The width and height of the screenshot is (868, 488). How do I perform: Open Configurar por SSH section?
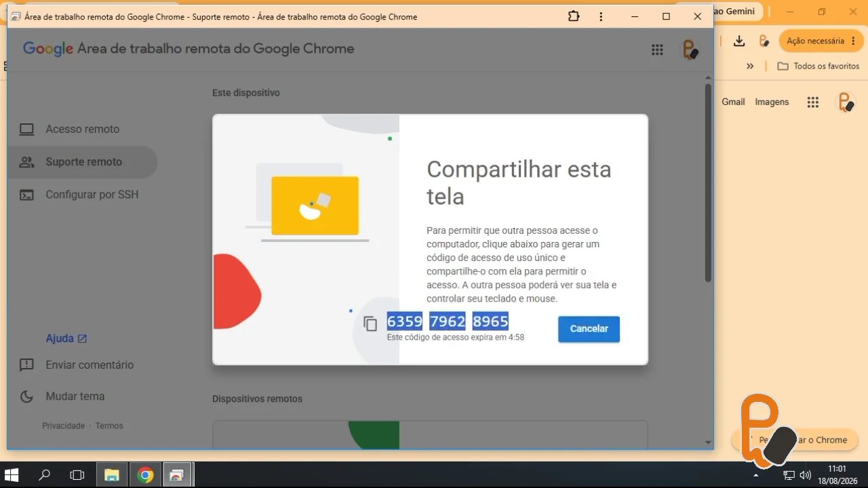(82, 195)
